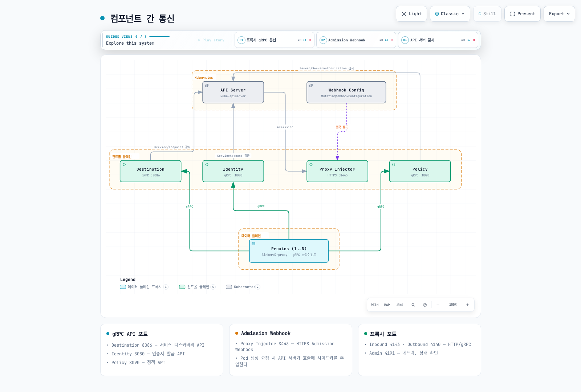This screenshot has width=581, height=392.
Task: Click the code icon on Identity node
Action: 207,165
